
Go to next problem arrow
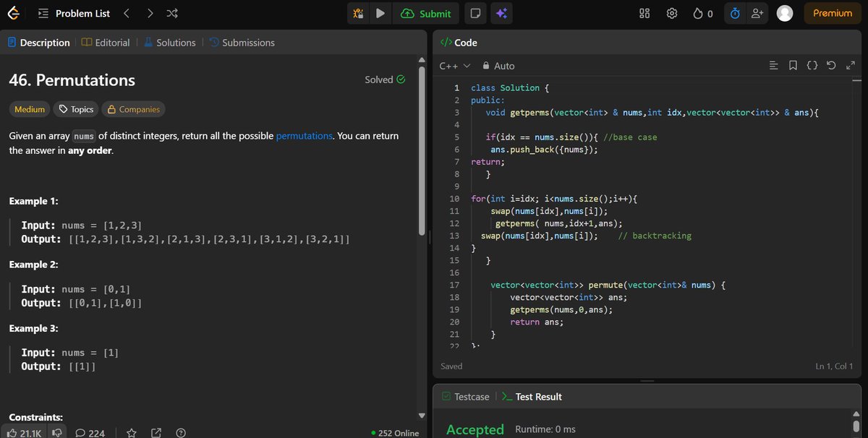pyautogui.click(x=150, y=13)
